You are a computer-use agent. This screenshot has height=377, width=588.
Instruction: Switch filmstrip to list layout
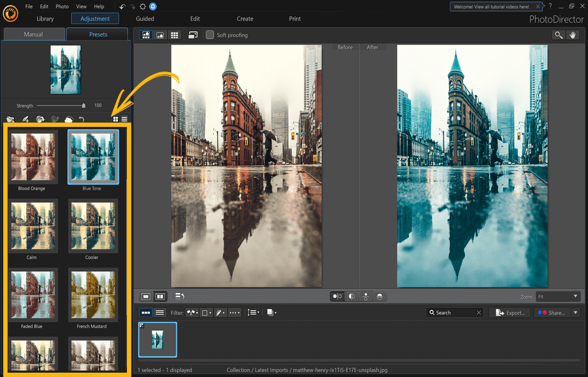pos(161,312)
